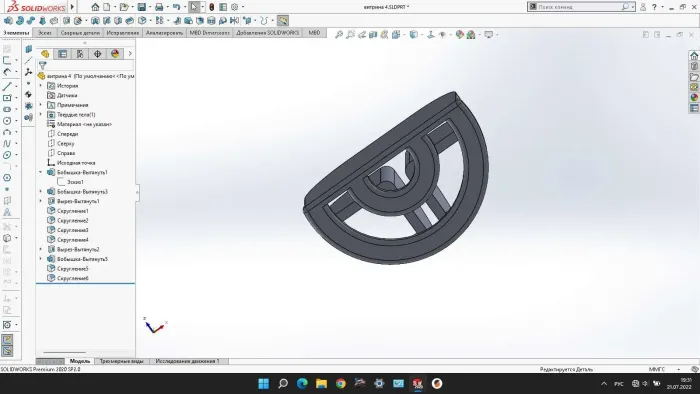Click the Save icon in the top toolbar
This screenshot has height=394, width=700.
(142, 7)
